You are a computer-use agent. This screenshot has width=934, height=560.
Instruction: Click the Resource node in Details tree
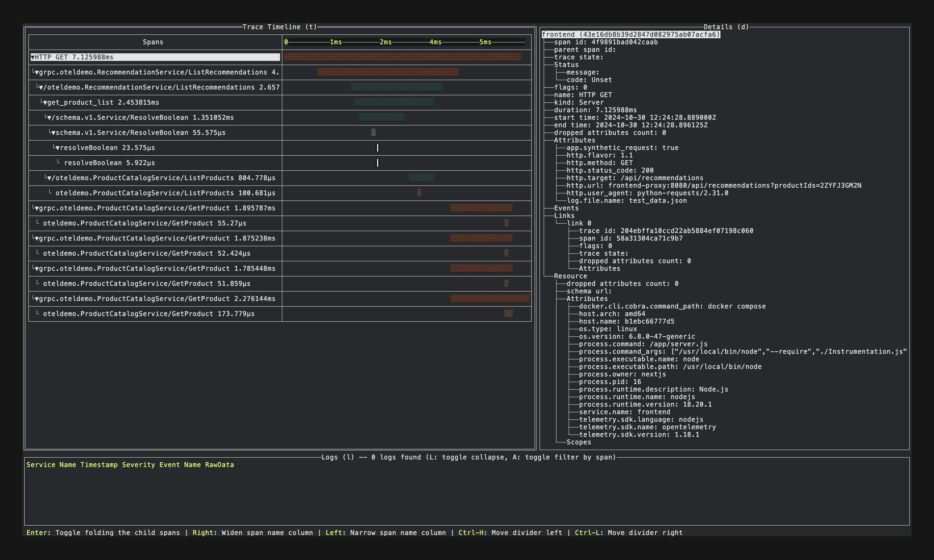pos(570,276)
